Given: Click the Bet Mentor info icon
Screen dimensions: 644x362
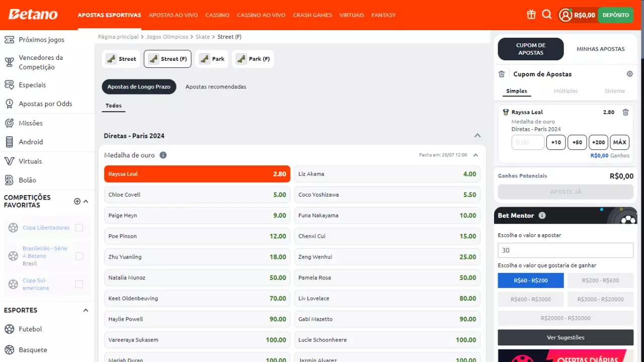Looking at the screenshot, I should 542,215.
